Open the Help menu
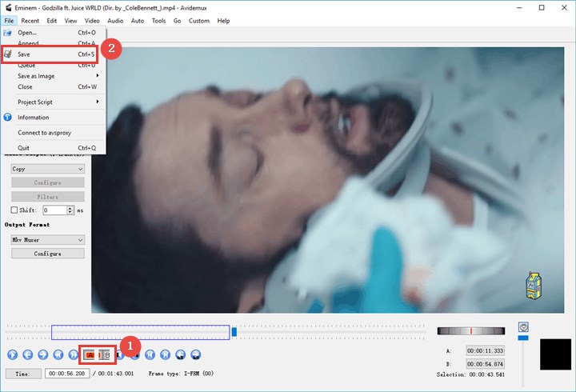Viewport: 576px width, 392px height. [223, 21]
